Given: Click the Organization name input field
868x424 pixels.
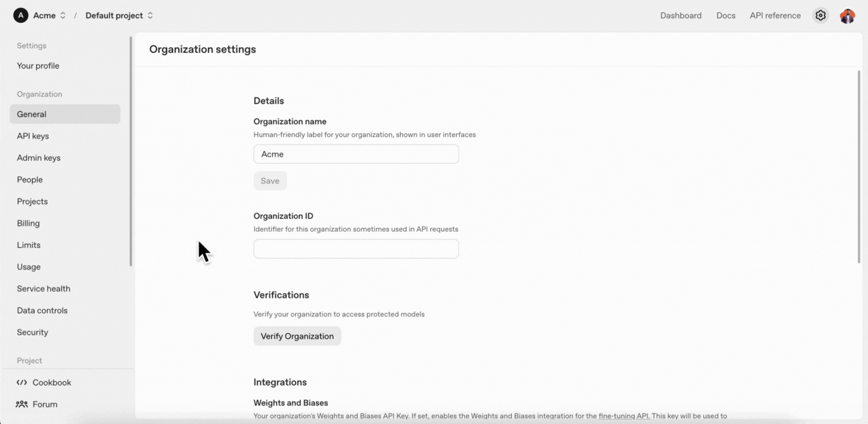Looking at the screenshot, I should 356,154.
